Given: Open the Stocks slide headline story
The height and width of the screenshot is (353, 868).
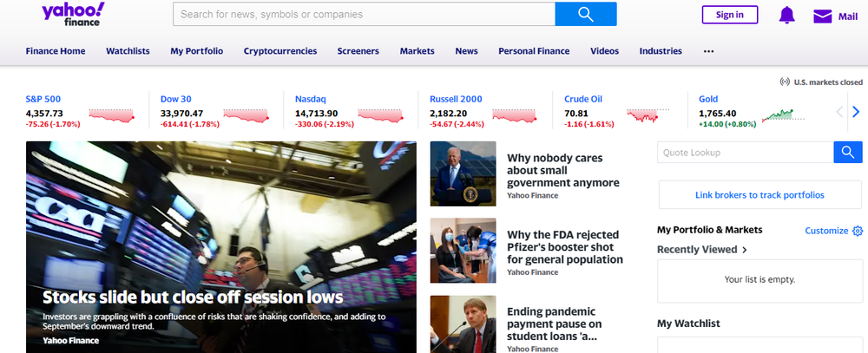Looking at the screenshot, I should (193, 297).
